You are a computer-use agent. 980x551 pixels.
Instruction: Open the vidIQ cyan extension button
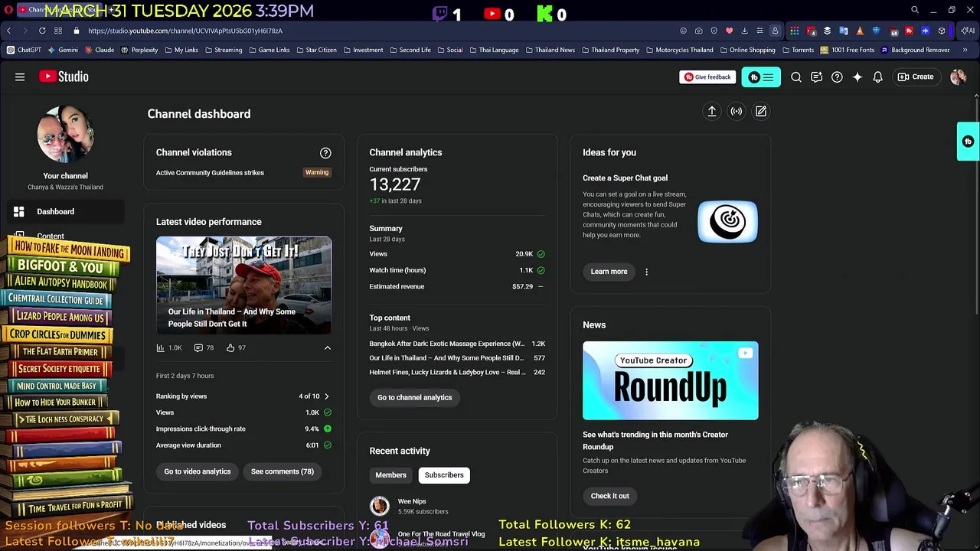(761, 77)
